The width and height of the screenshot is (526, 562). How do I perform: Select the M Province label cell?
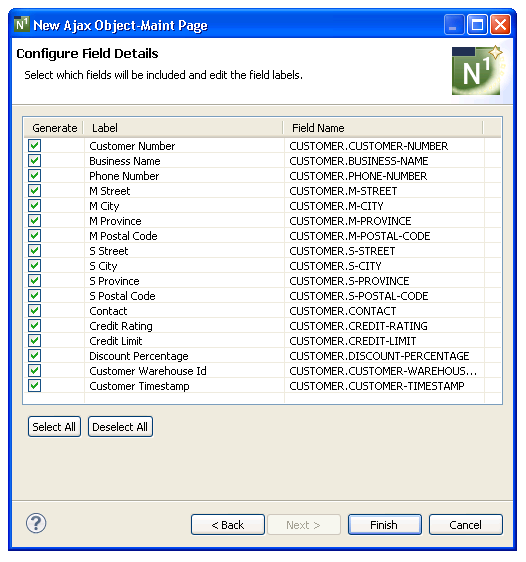pos(185,221)
